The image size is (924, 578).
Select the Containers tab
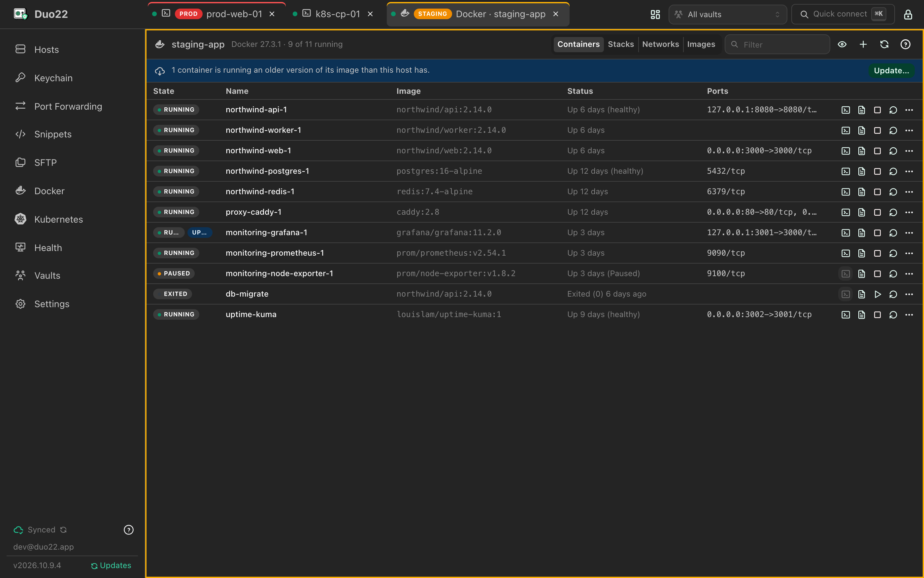[578, 44]
